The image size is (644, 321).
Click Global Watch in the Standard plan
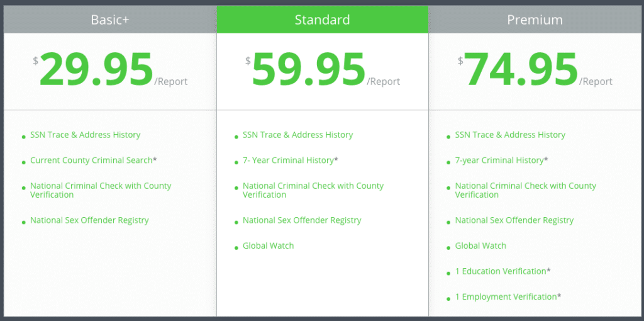point(268,245)
